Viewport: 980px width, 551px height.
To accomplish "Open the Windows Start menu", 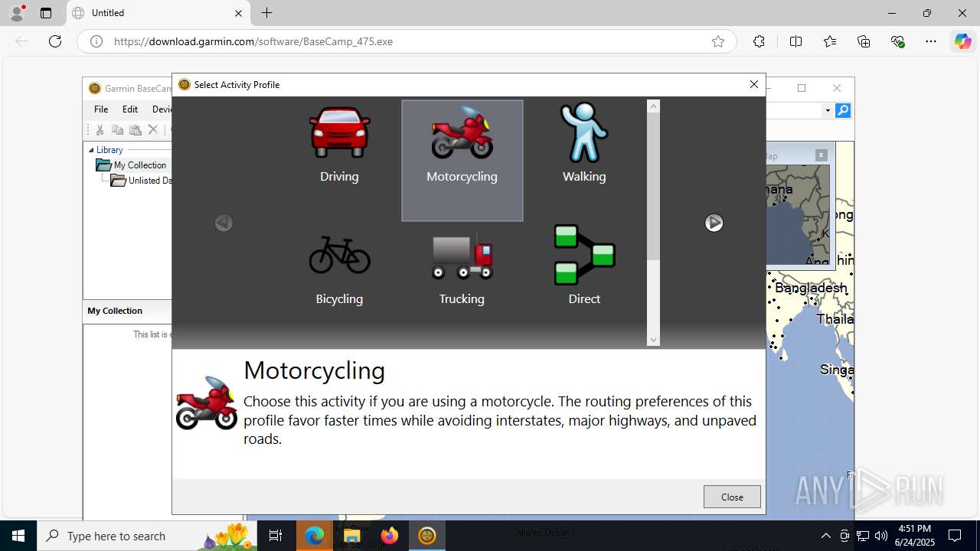I will (x=18, y=536).
